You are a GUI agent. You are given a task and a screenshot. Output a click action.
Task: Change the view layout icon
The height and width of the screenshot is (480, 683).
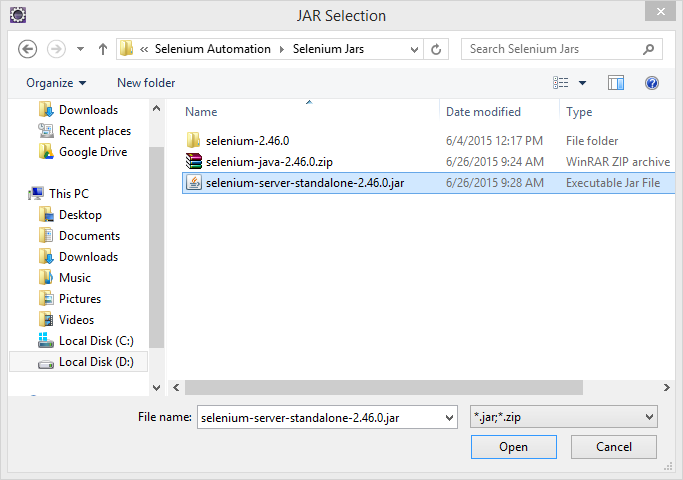pyautogui.click(x=561, y=83)
